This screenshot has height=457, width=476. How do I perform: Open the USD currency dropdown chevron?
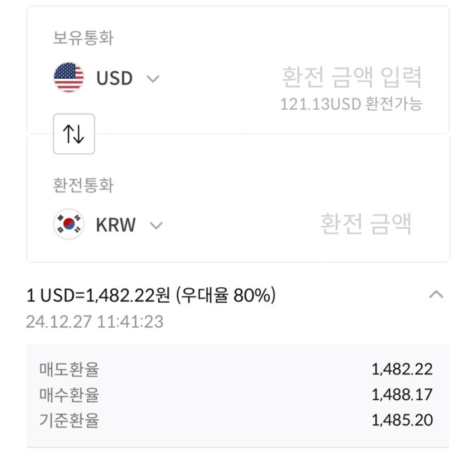152,79
